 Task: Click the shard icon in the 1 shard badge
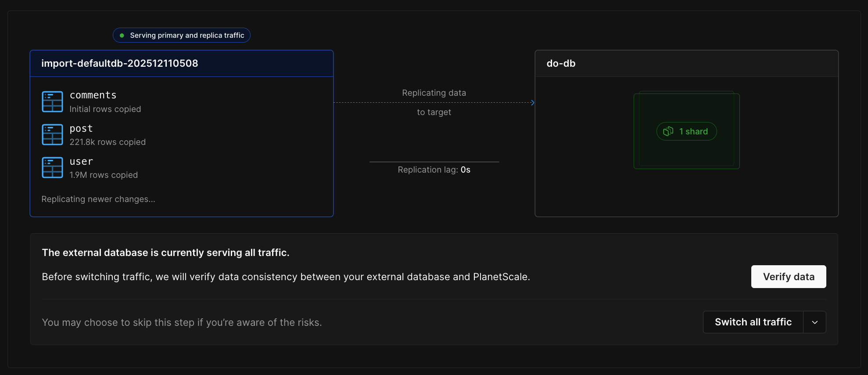(x=668, y=131)
